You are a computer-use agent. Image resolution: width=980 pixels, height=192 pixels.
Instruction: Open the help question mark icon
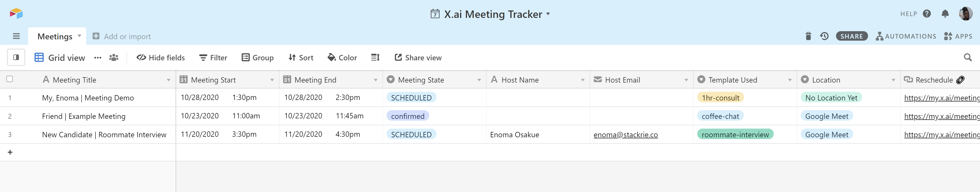(x=927, y=14)
